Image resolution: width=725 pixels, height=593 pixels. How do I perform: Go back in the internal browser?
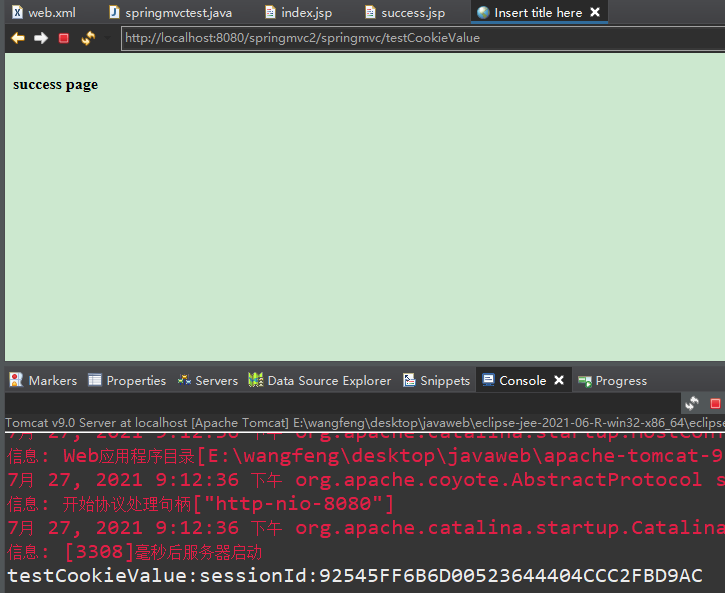[18, 38]
